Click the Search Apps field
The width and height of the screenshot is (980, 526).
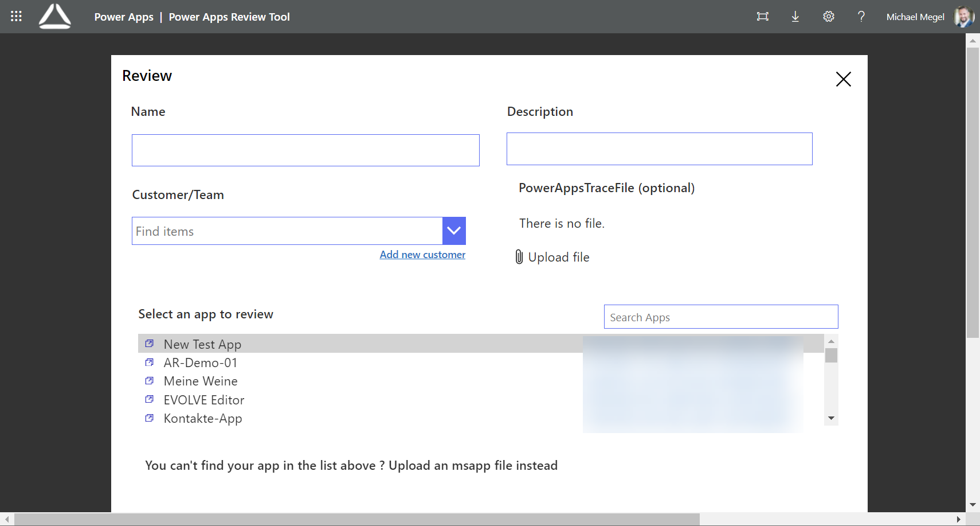(721, 317)
